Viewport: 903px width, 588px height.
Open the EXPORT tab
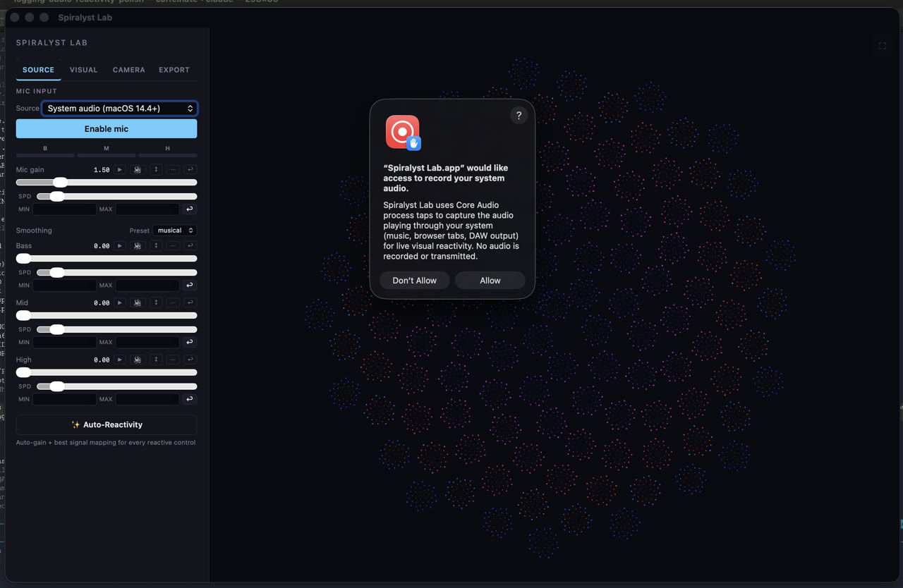[x=174, y=70]
